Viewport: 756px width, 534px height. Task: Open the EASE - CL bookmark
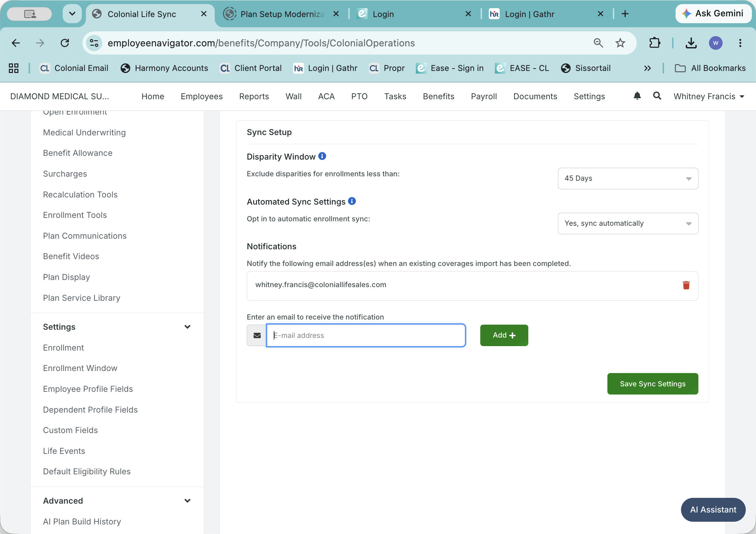pyautogui.click(x=522, y=68)
